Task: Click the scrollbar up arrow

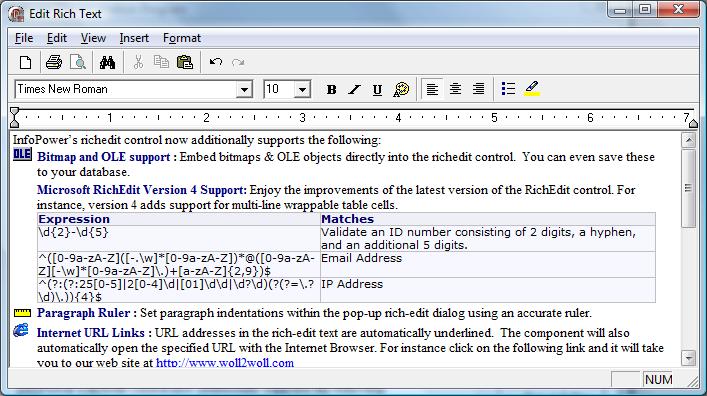Action: [x=689, y=140]
